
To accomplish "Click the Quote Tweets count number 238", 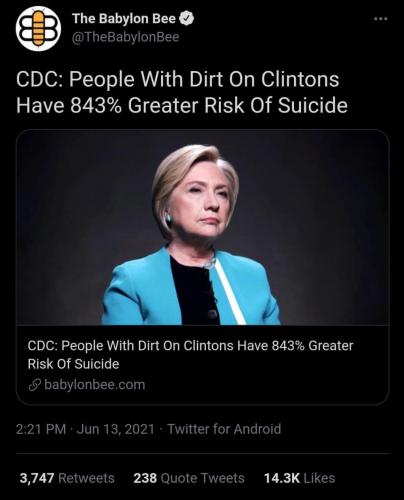I will pyautogui.click(x=145, y=478).
